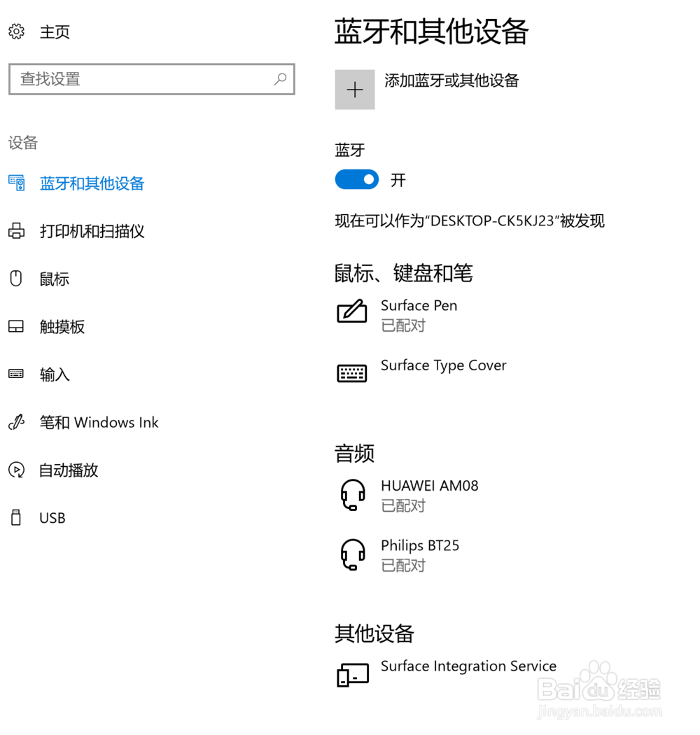Click the 鼠标、键盘和笔 section heading
Viewport: 700px width, 735px height.
point(404,273)
